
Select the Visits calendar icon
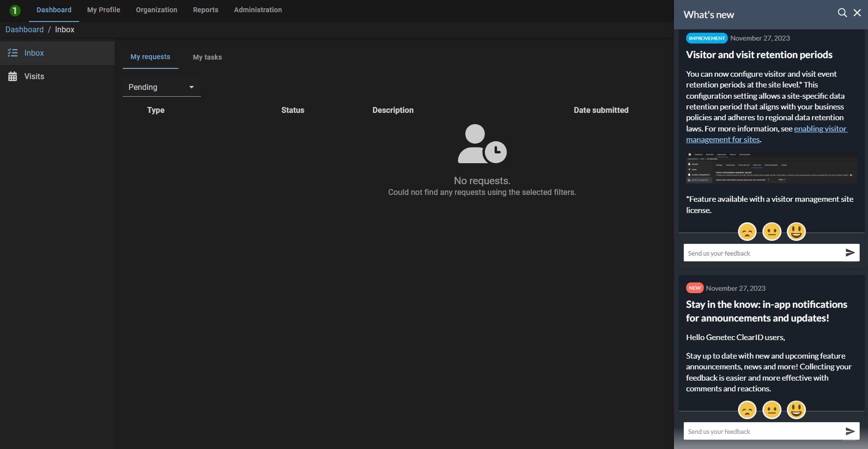(x=13, y=76)
